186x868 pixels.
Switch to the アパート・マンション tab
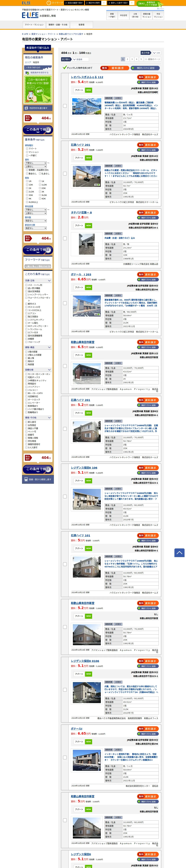(34, 25)
